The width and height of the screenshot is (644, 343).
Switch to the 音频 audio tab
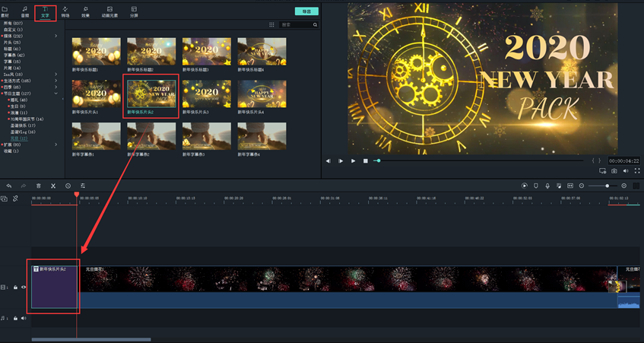click(25, 12)
